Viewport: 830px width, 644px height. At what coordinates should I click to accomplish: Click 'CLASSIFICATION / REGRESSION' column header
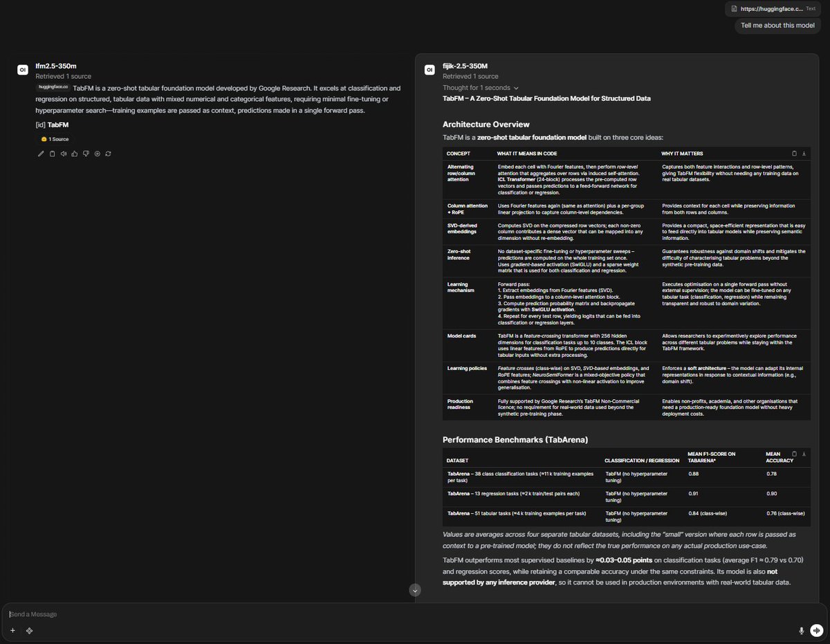(642, 460)
